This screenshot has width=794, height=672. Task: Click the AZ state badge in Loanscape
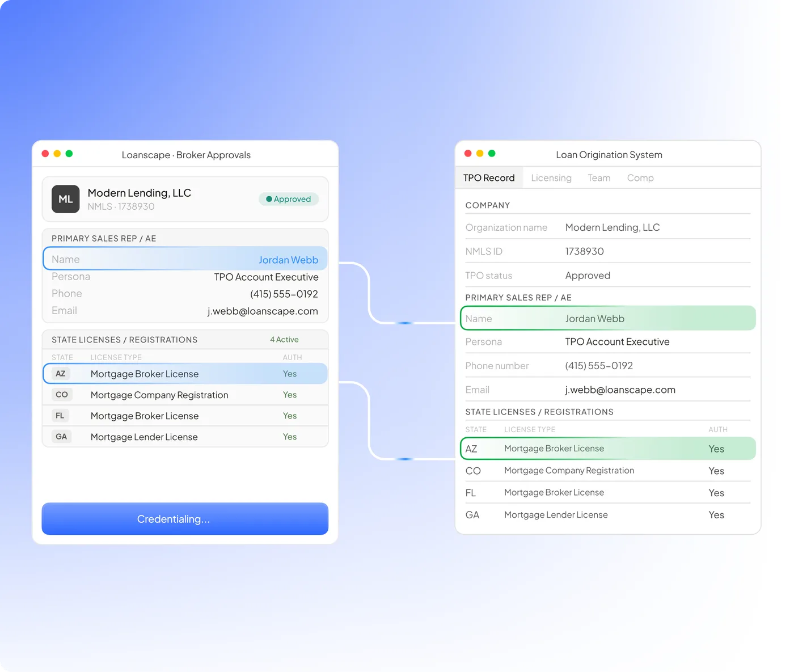tap(61, 374)
